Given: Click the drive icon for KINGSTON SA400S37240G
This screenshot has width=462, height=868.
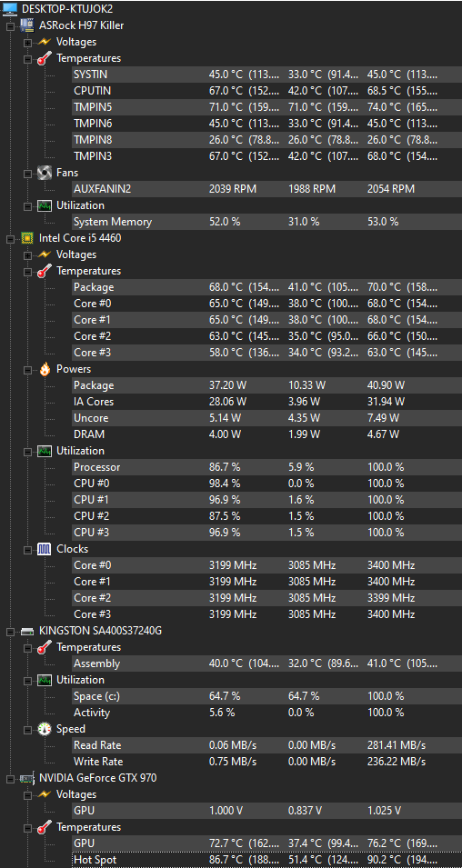Looking at the screenshot, I should point(27,631).
